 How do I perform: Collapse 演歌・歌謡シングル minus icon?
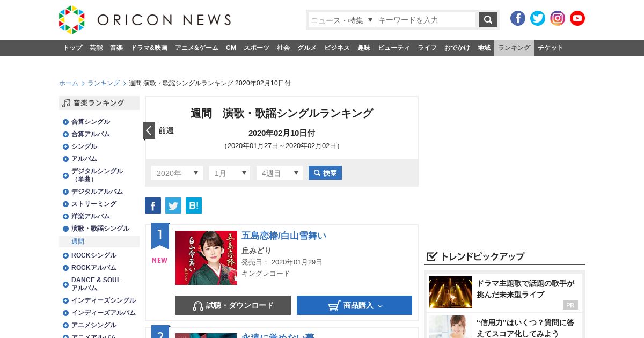(x=65, y=229)
